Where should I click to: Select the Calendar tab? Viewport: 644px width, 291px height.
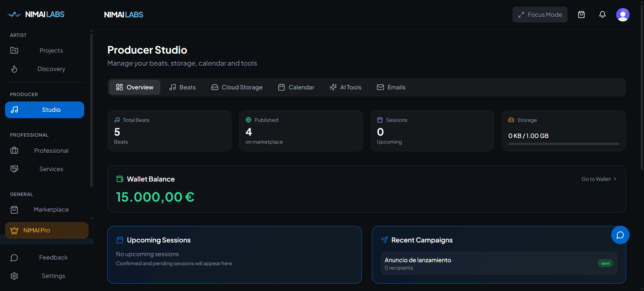pos(296,87)
